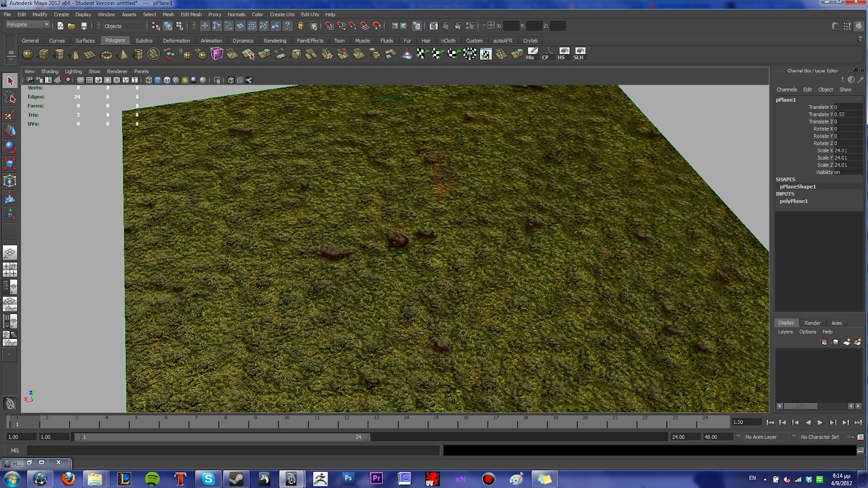Open the Edit Mesh menu
Viewport: 868px width, 488px height.
point(191,14)
